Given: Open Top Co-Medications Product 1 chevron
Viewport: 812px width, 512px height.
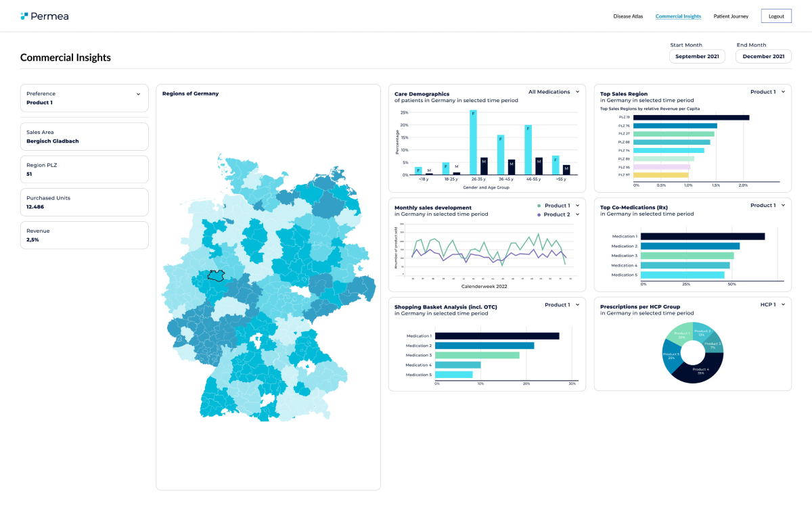Looking at the screenshot, I should pos(783,206).
